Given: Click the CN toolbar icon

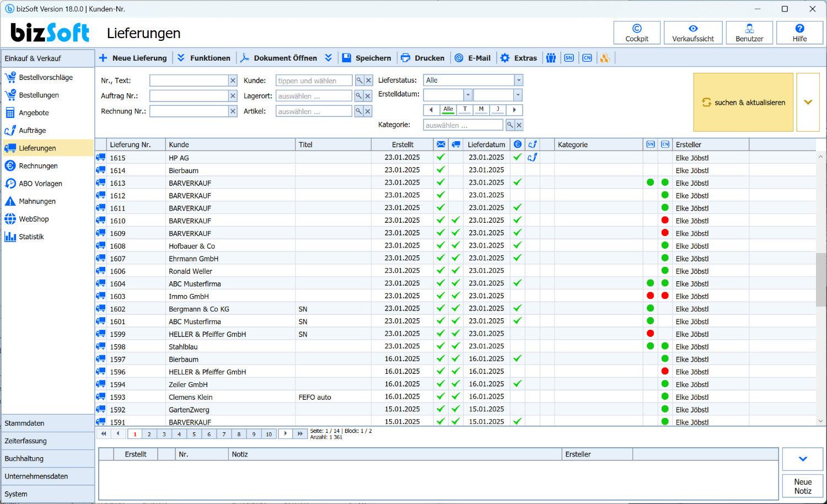Looking at the screenshot, I should 587,58.
